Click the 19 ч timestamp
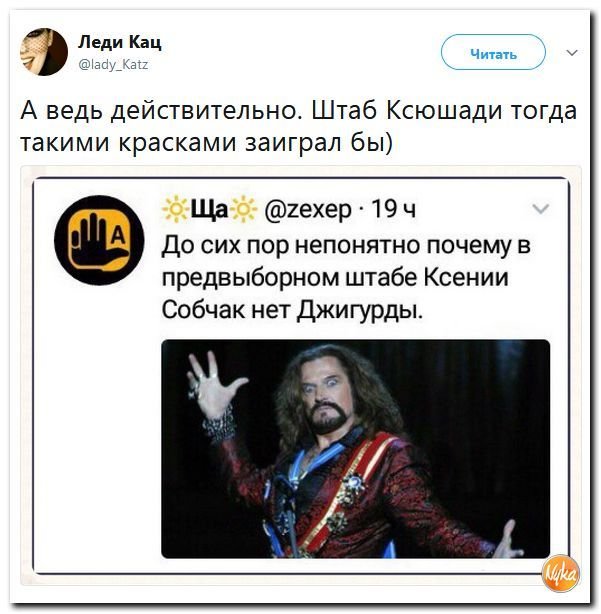Viewport: 601px width, 614px height. point(393,210)
